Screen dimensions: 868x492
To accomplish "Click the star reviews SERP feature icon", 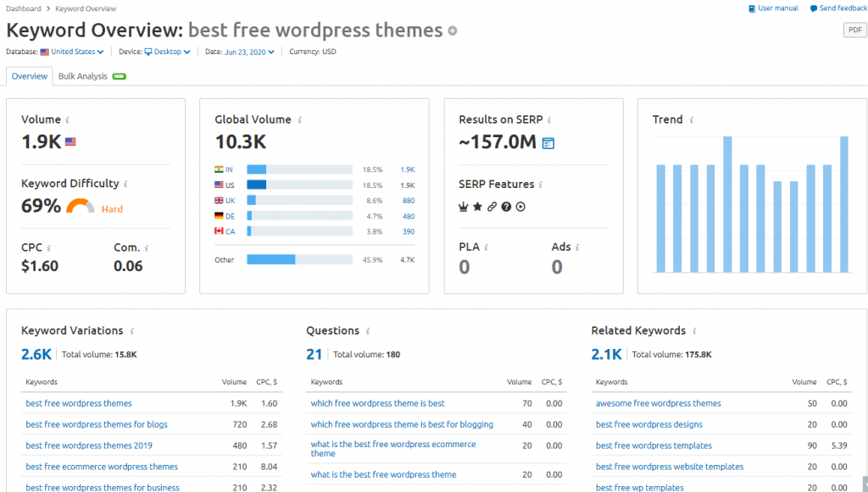I will [x=477, y=207].
